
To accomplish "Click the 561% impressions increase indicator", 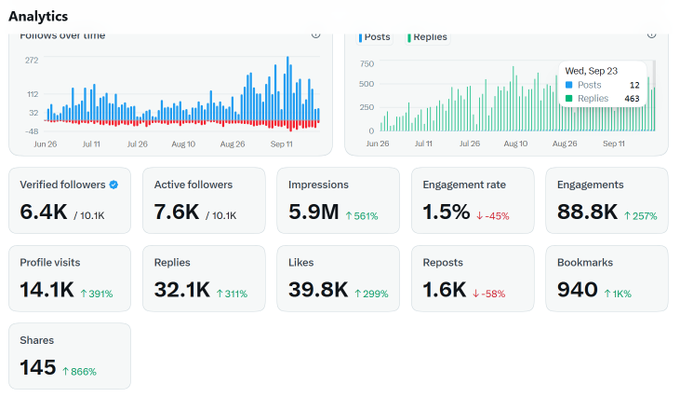I will (362, 216).
